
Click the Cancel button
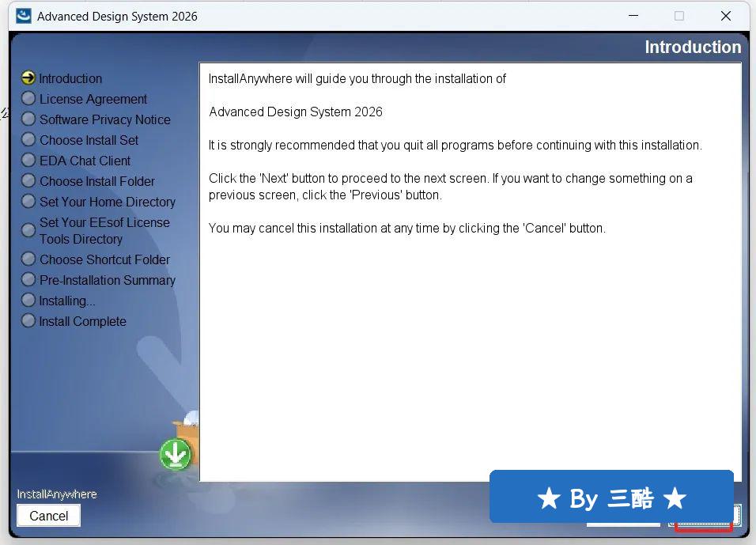(x=49, y=516)
